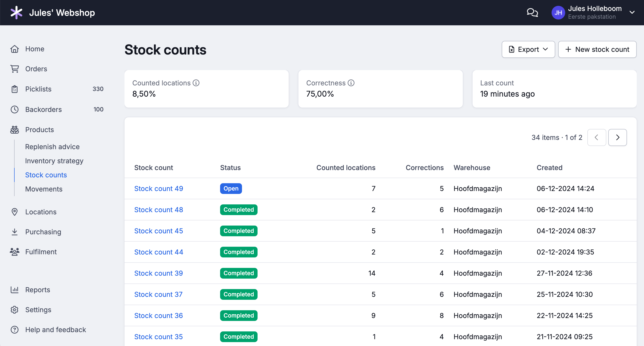Click the Orders cart icon
The width and height of the screenshot is (644, 346).
[x=15, y=69]
